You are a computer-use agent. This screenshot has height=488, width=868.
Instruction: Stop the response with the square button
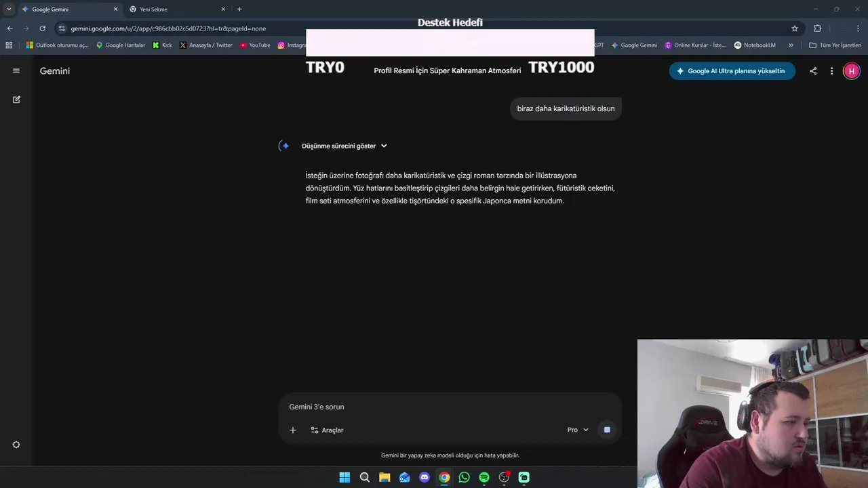[x=607, y=430]
